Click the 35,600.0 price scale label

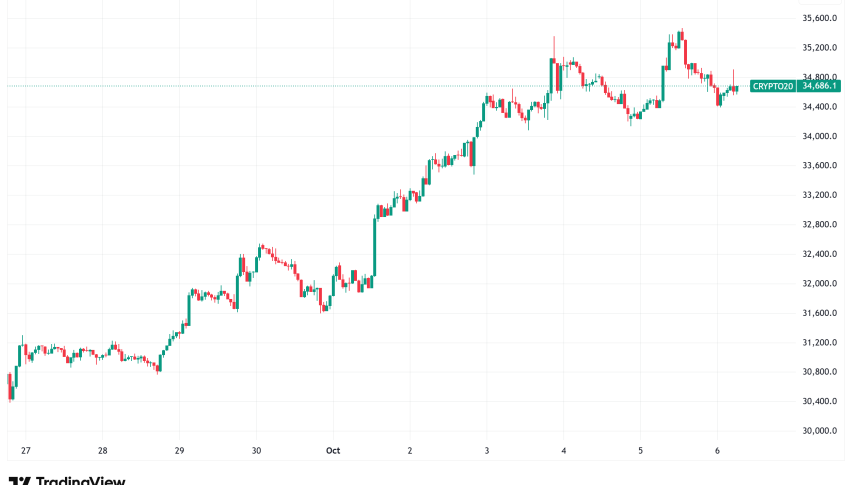[x=819, y=18]
